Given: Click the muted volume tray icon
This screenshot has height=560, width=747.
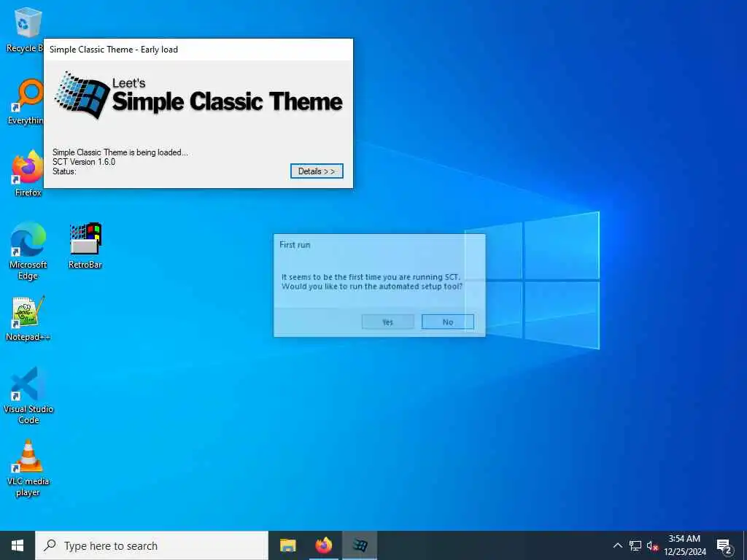Looking at the screenshot, I should pyautogui.click(x=653, y=545).
